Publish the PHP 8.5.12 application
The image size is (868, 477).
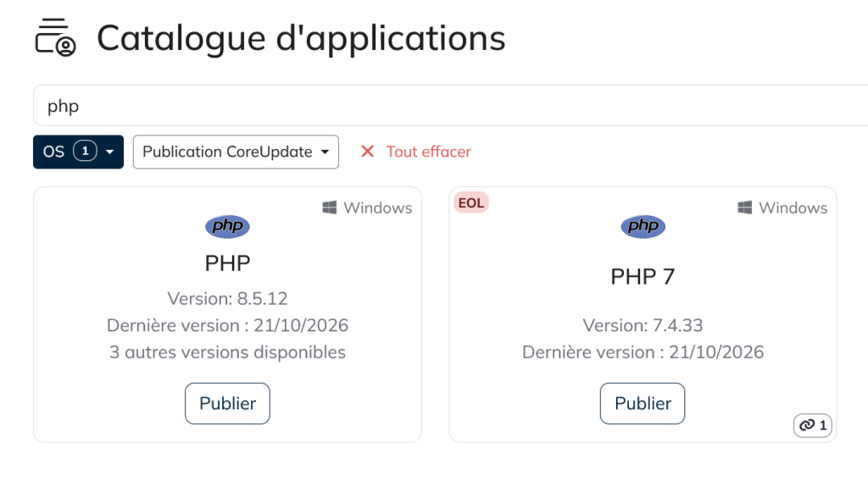tap(227, 403)
